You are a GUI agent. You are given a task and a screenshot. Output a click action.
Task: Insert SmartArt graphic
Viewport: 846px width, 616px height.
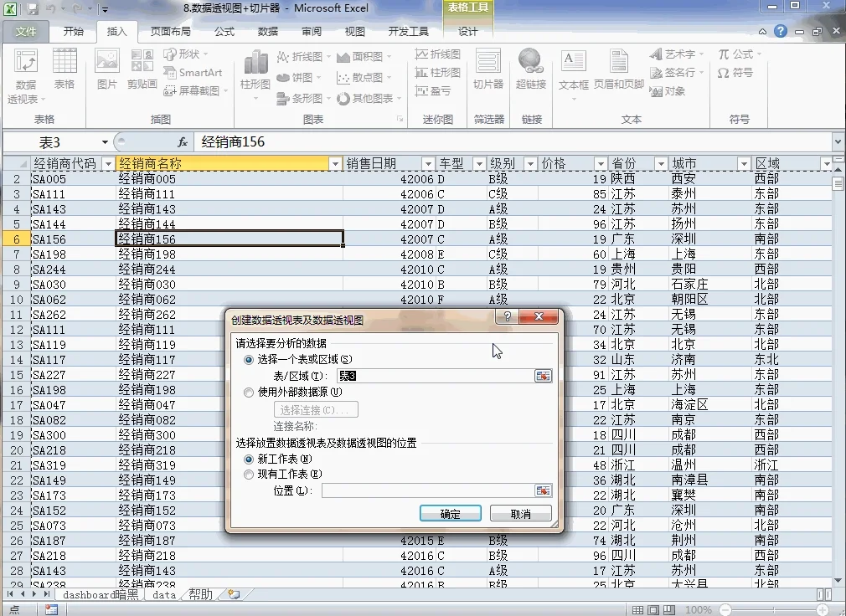pos(193,72)
